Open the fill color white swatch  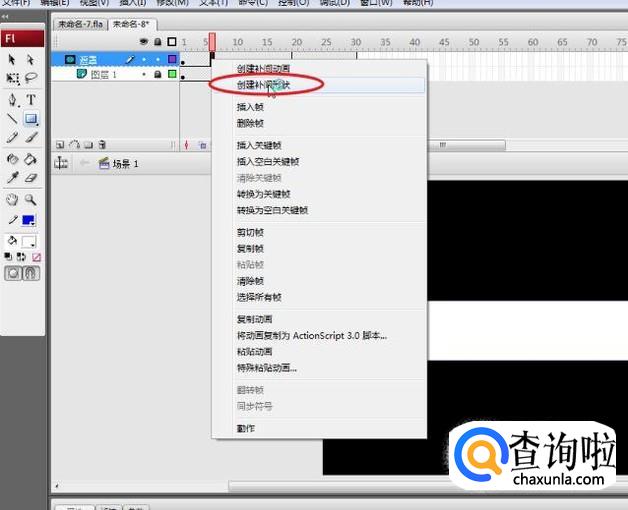[x=29, y=242]
